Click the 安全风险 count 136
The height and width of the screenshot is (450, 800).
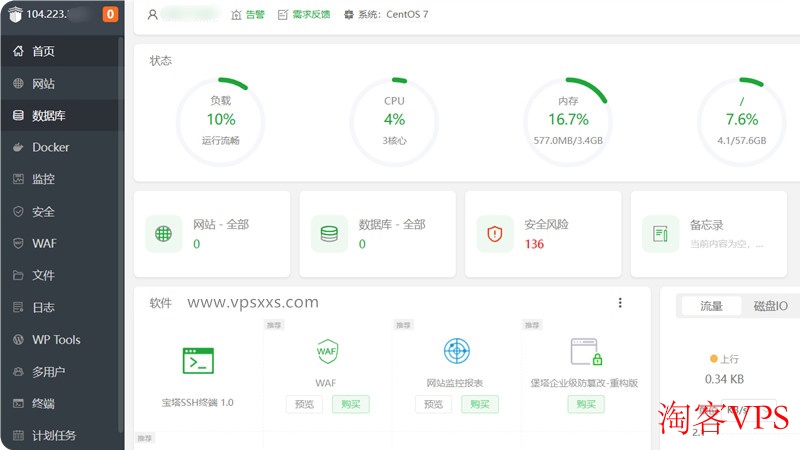pos(534,244)
